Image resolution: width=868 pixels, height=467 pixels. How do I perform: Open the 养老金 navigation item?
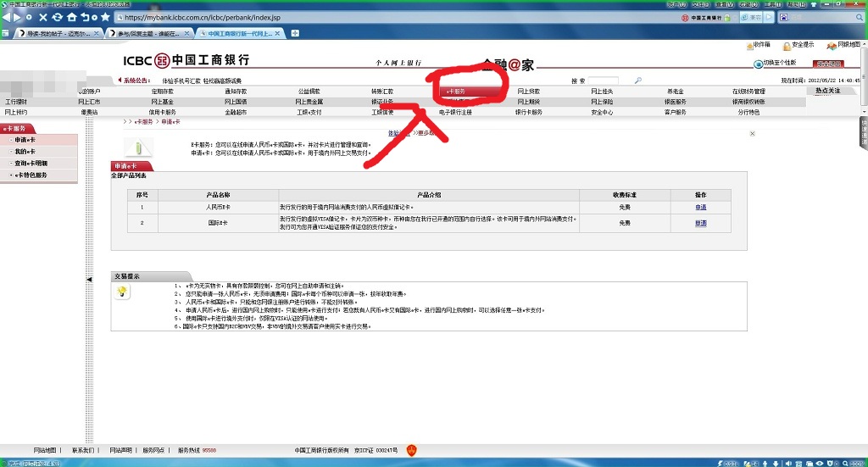[x=676, y=92]
